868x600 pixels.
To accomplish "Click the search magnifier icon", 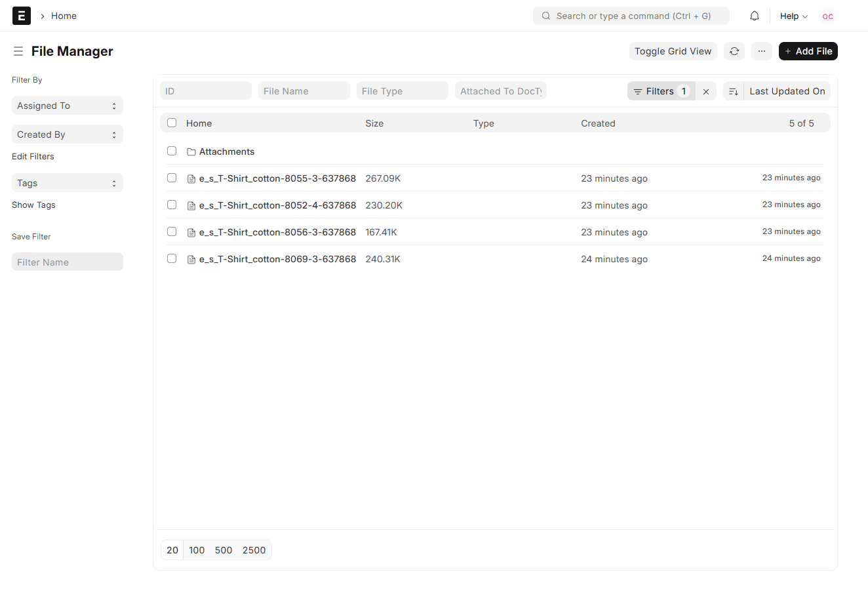I will [546, 16].
